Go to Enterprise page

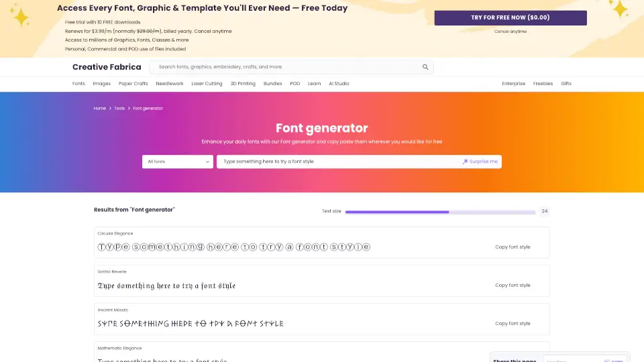tap(513, 84)
